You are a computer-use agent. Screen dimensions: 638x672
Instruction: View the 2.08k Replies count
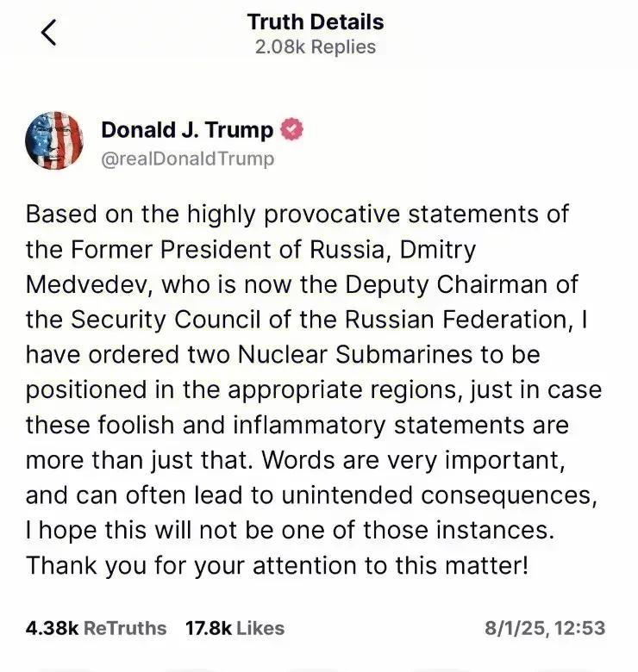(316, 47)
